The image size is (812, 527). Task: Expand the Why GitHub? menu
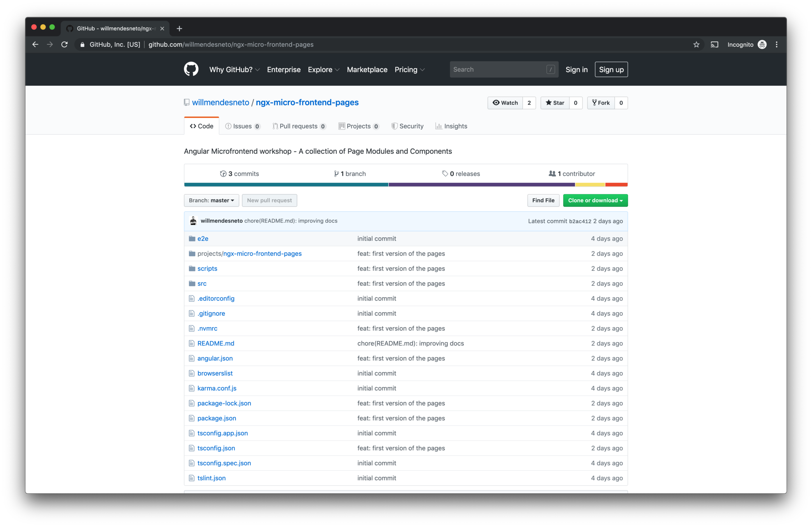(234, 69)
